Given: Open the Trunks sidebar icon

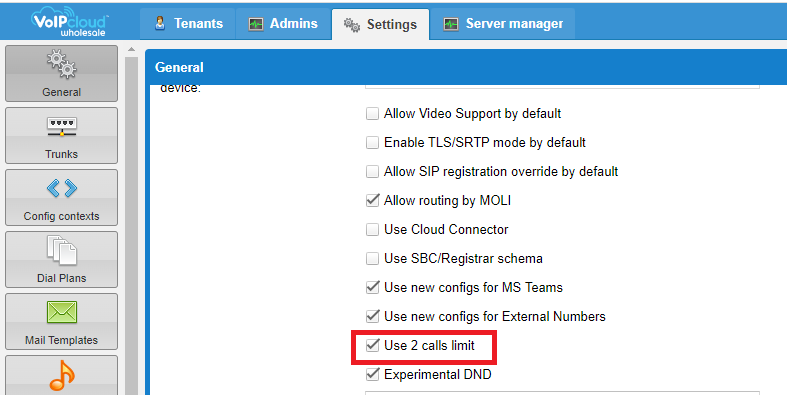Looking at the screenshot, I should pos(61,127).
